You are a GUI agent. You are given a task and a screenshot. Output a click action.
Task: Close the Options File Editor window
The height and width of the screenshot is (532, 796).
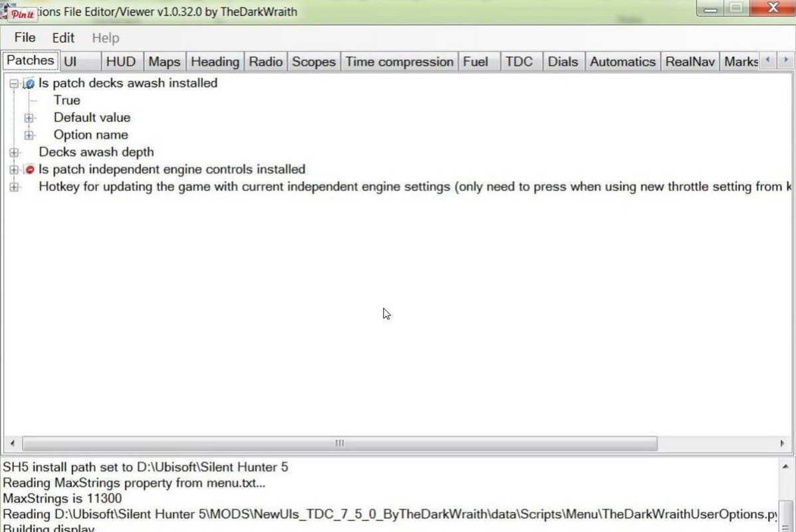pos(773,8)
